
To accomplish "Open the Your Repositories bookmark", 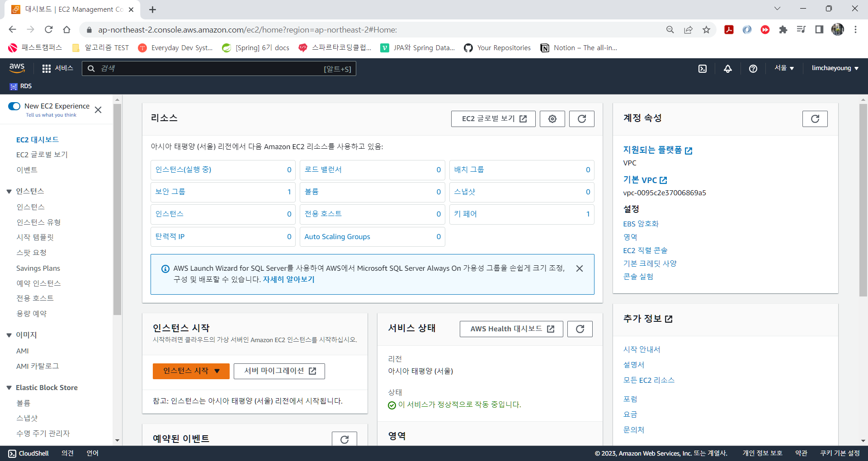I will click(497, 48).
